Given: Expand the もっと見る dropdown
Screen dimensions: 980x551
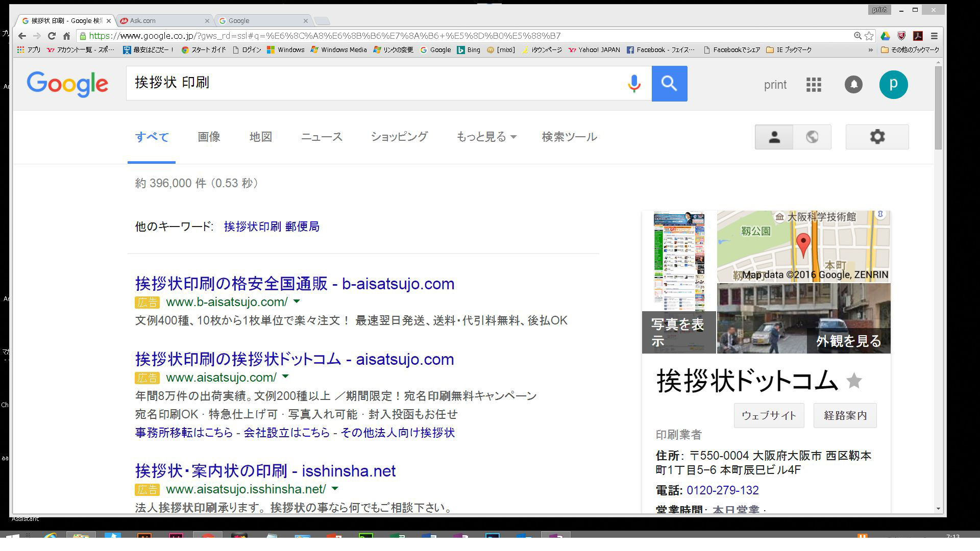Looking at the screenshot, I should coord(486,137).
